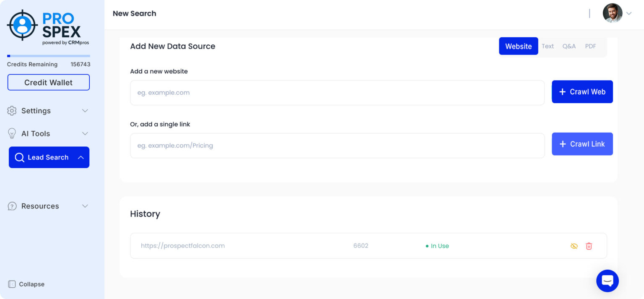644x299 pixels.
Task: Click the In Use status label
Action: (x=437, y=246)
